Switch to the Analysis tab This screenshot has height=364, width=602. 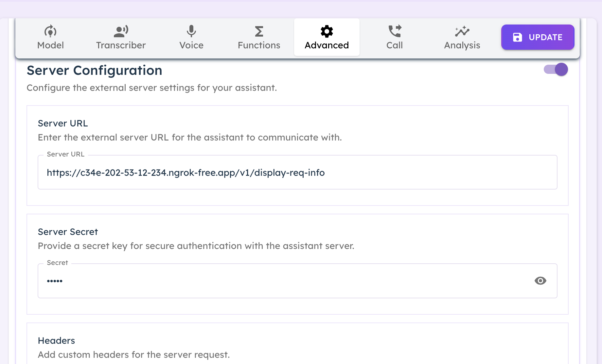coord(462,37)
